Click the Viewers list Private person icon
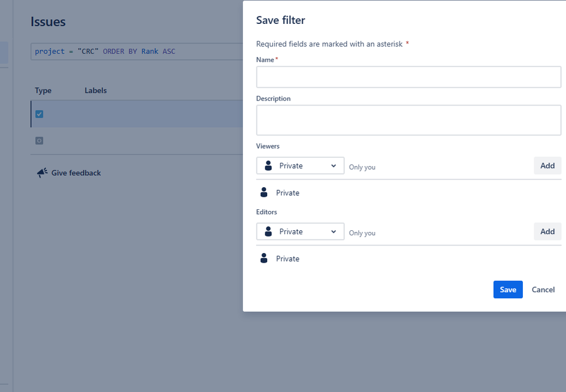Image resolution: width=566 pixels, height=392 pixels. (x=264, y=192)
